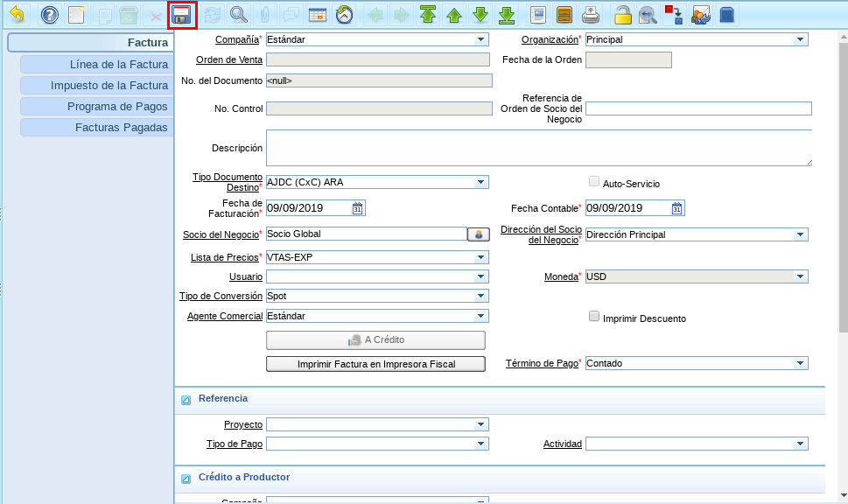Click the magnifier lookup record icon
Screen dimensions: 848x504
pos(238,15)
